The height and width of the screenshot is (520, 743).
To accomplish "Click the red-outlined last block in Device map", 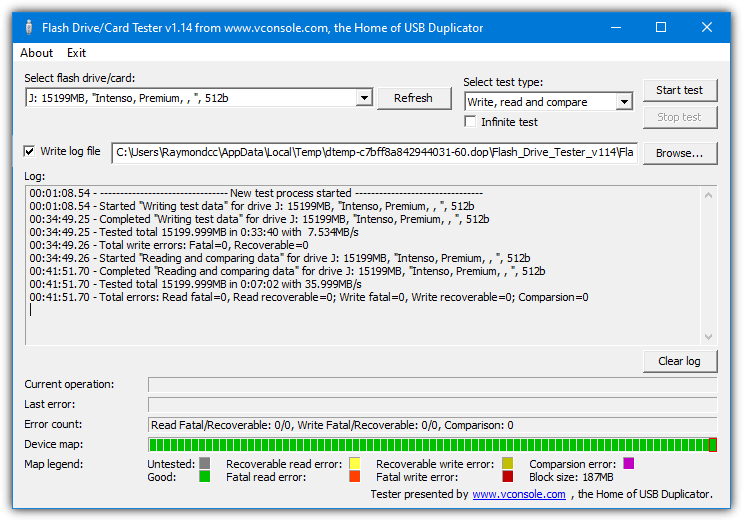I will tap(712, 445).
